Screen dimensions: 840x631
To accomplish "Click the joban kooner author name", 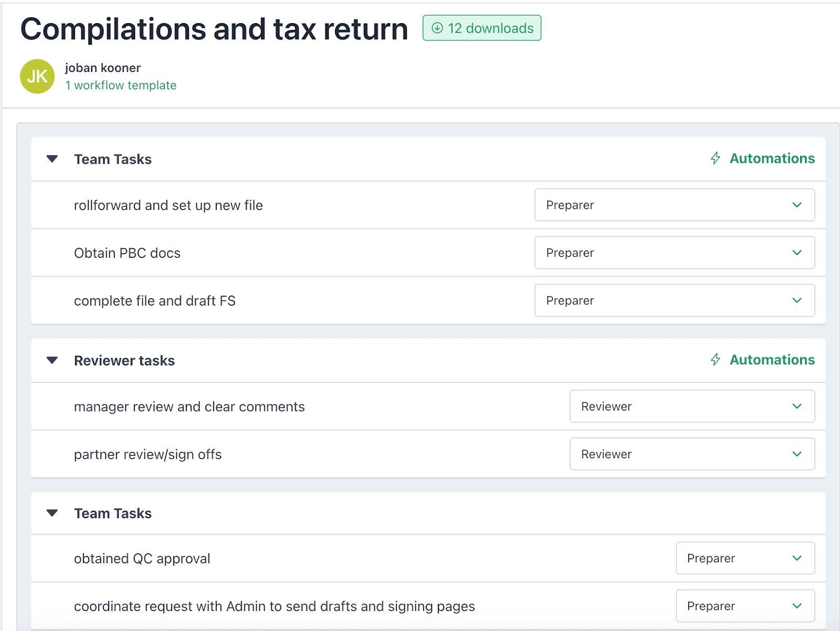I will tap(102, 68).
